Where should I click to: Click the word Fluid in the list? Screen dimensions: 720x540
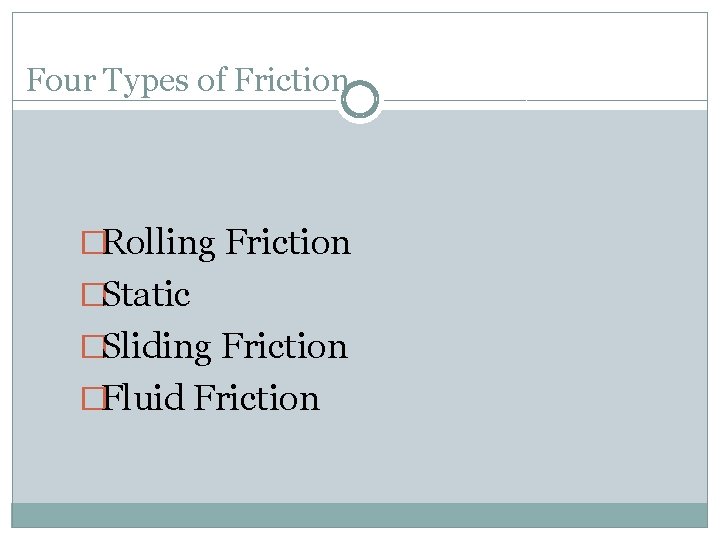pos(144,399)
